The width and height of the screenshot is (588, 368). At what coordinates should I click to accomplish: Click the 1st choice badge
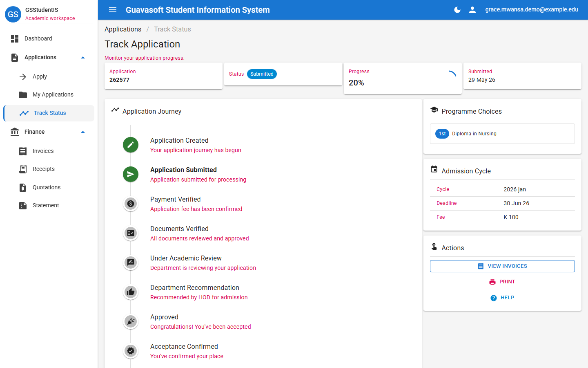(442, 134)
